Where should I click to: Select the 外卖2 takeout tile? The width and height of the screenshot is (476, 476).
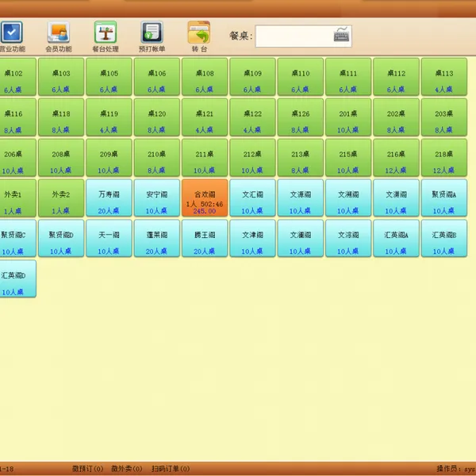[61, 198]
